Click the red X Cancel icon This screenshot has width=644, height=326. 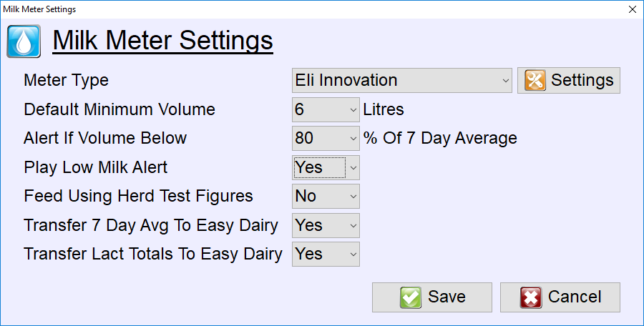[x=531, y=297]
